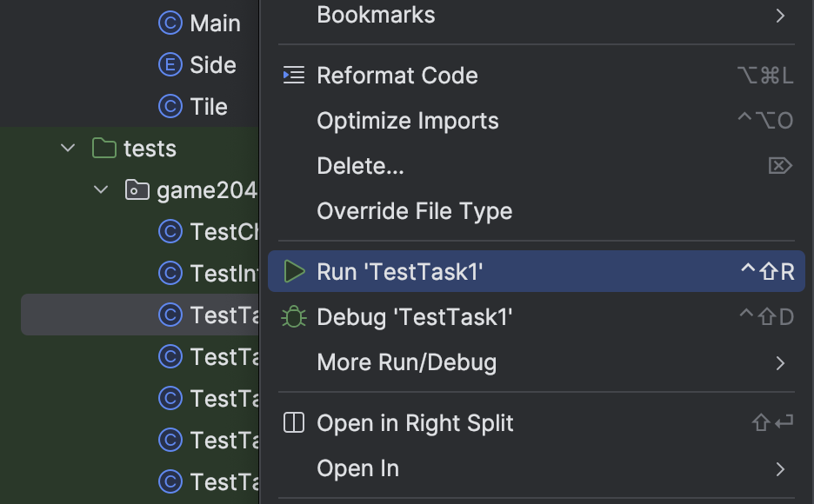Expand the More Run/Debug submenu

(780, 362)
